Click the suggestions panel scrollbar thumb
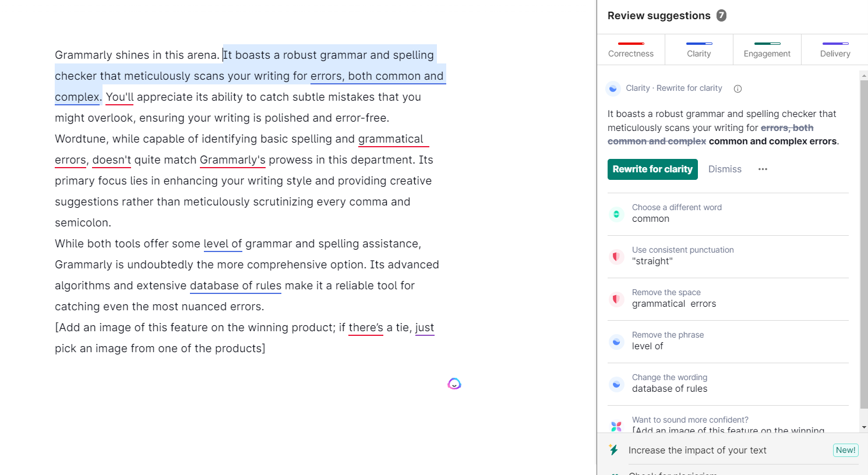 click(864, 244)
